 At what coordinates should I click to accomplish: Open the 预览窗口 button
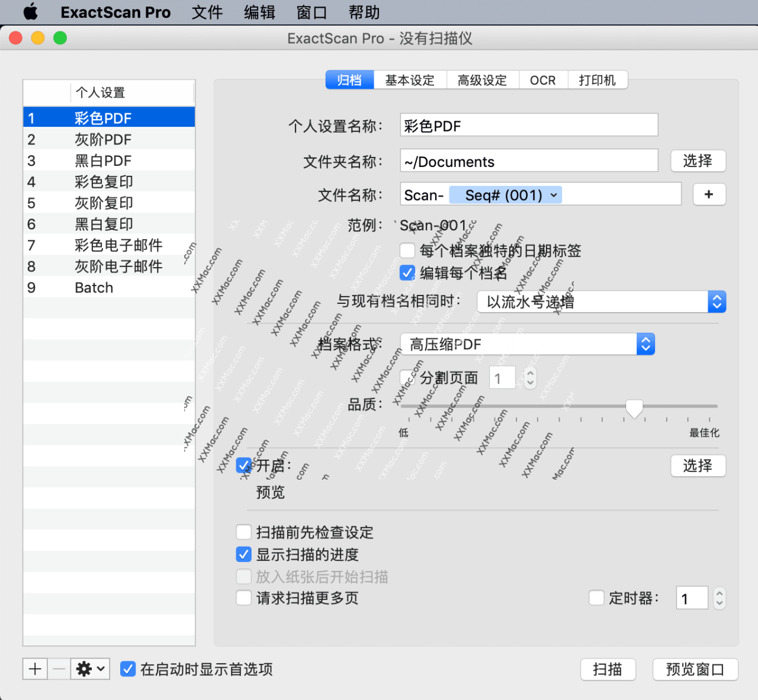[695, 669]
